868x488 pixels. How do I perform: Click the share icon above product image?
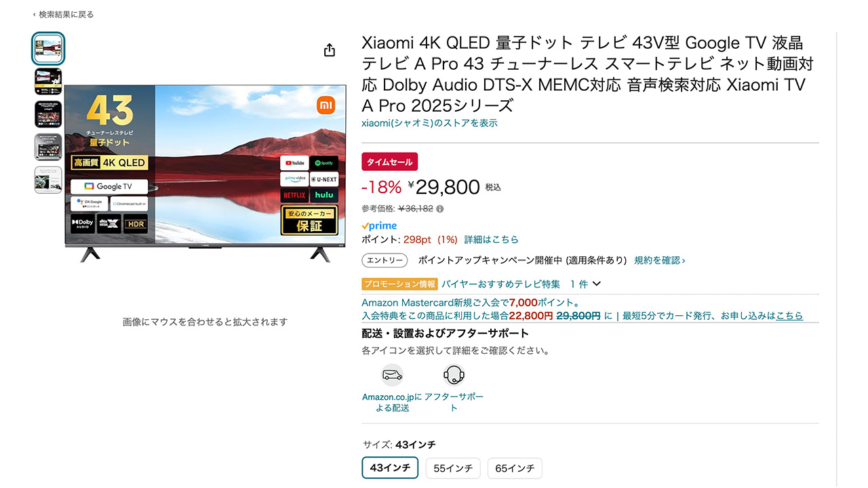point(330,50)
